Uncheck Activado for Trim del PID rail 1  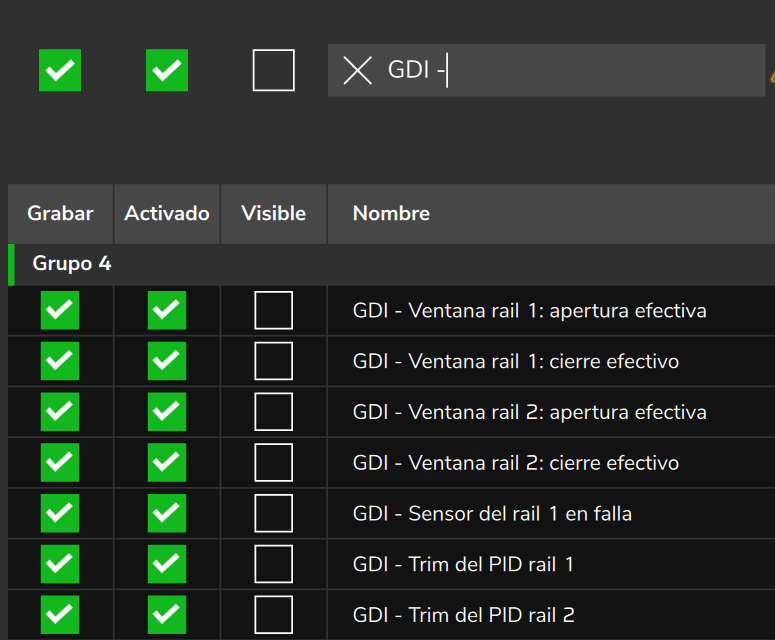click(167, 564)
